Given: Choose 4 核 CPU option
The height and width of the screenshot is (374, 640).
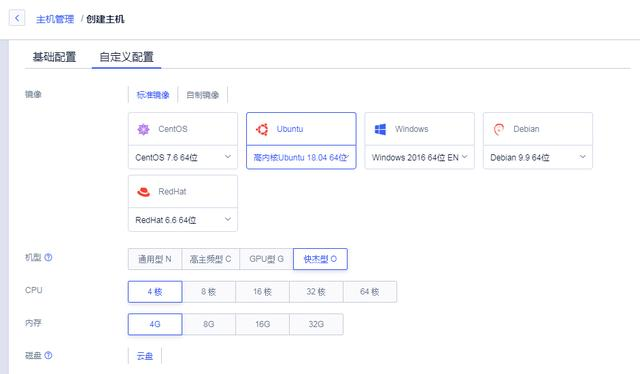Looking at the screenshot, I should 155,292.
